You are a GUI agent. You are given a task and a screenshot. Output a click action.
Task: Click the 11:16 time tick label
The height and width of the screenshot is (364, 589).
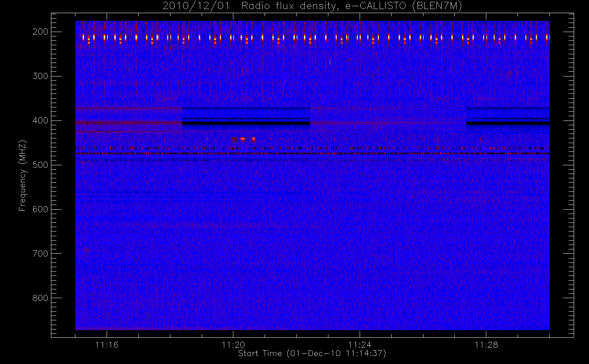107,345
